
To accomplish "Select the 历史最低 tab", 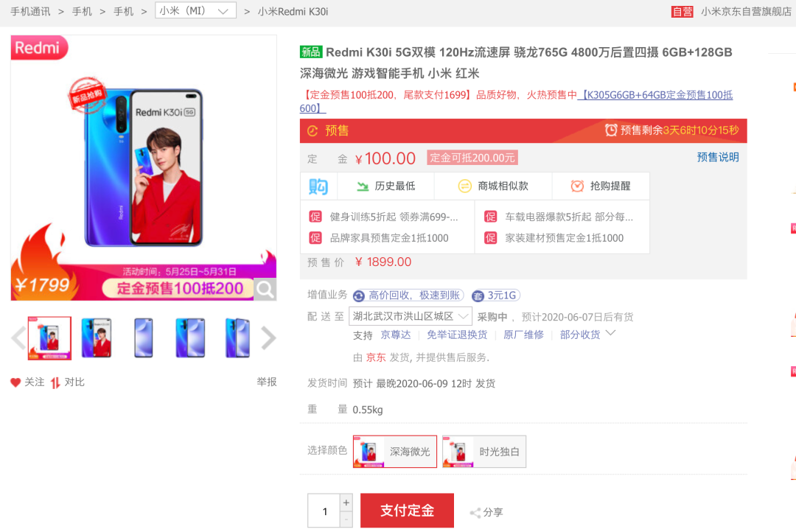I will pos(385,186).
